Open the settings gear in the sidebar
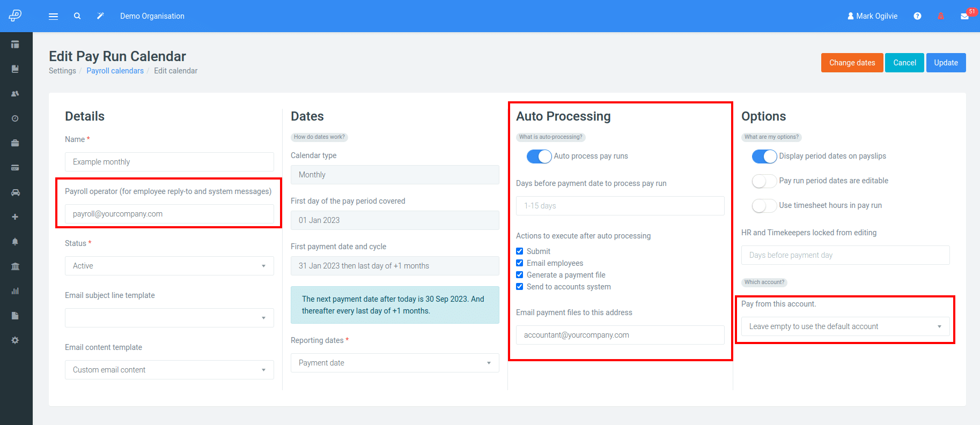Screen dimensions: 980x425 (x=15, y=340)
